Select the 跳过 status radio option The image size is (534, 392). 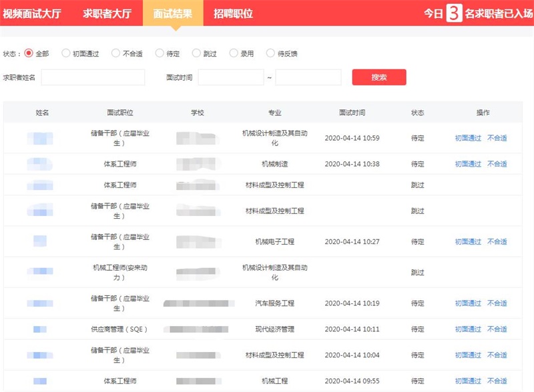(196, 53)
